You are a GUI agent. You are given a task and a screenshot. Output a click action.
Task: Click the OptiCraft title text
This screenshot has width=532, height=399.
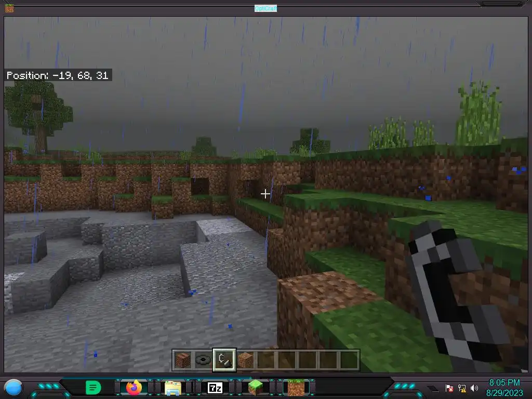[x=265, y=8]
